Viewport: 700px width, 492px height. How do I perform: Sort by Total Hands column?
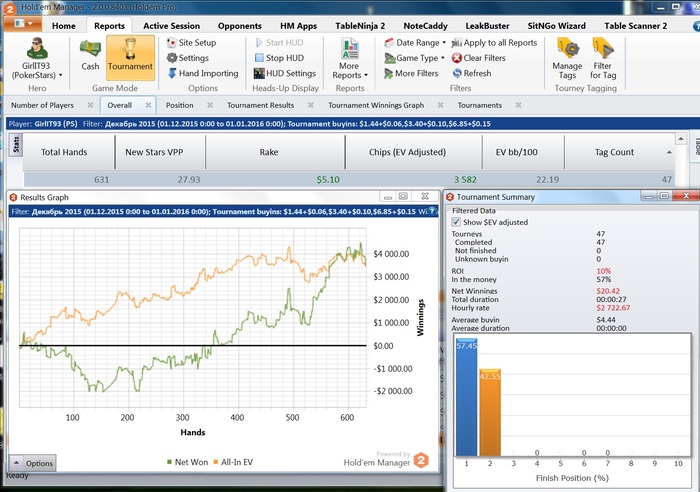64,152
